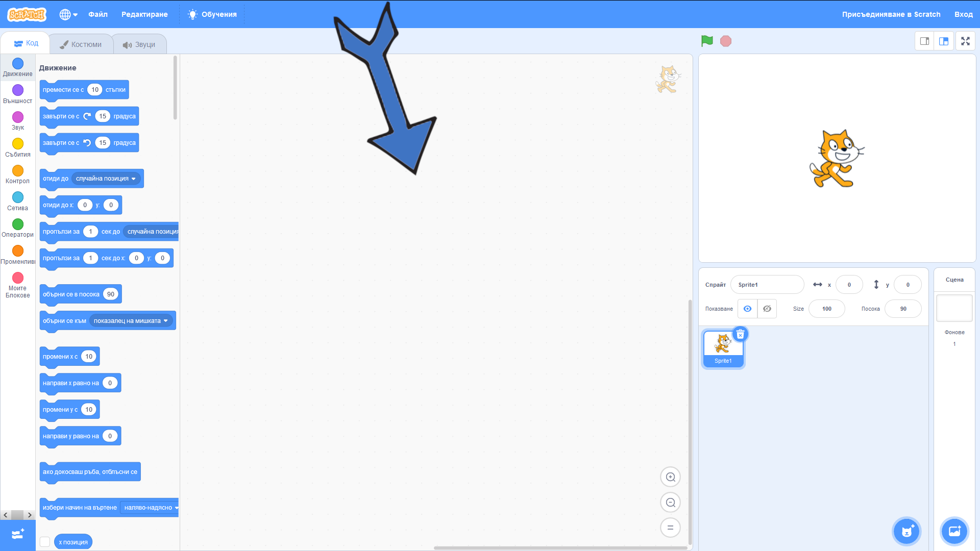The image size is (980, 551).
Task: Click Присъединяване в Scratch link
Action: coord(891,14)
